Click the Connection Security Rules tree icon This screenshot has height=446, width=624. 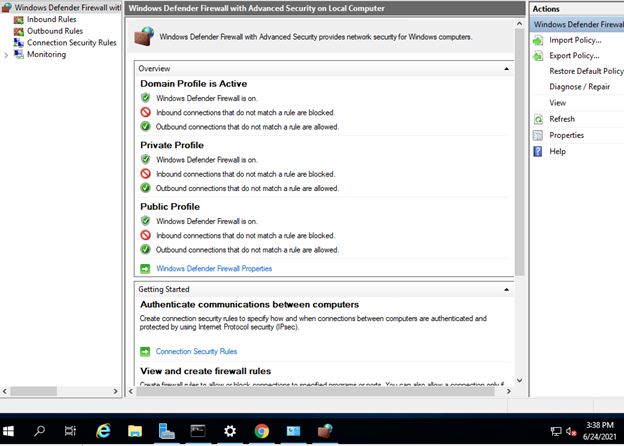[x=19, y=43]
